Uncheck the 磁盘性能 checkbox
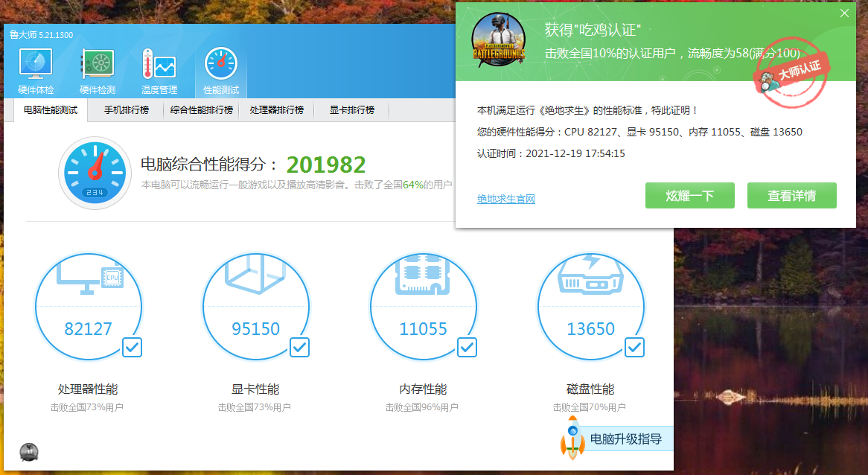The image size is (868, 475). (634, 348)
